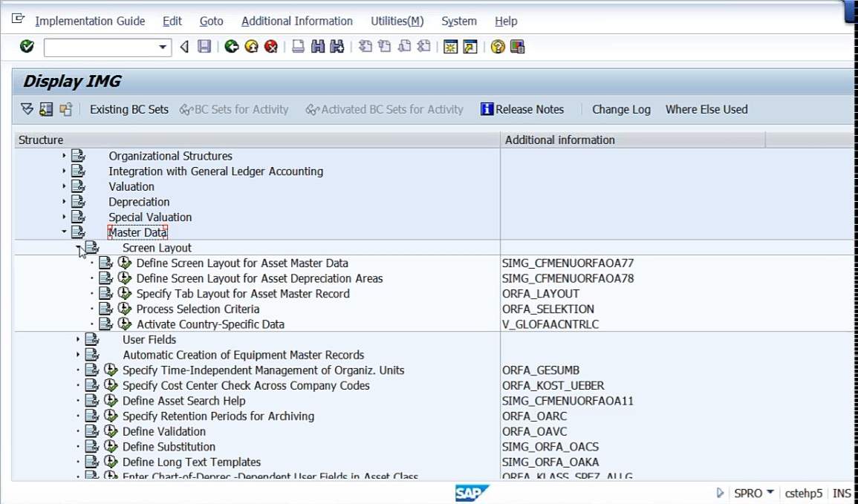Viewport: 858px width, 504px height.
Task: Open documentation icon for Define Substitution
Action: (x=91, y=447)
